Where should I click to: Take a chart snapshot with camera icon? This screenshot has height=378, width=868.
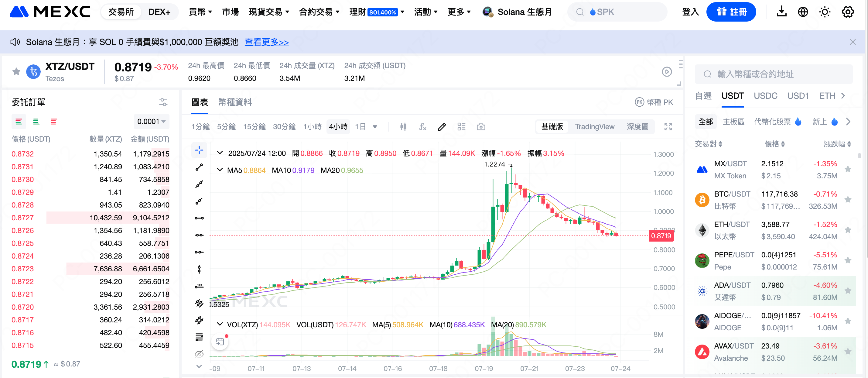(481, 127)
